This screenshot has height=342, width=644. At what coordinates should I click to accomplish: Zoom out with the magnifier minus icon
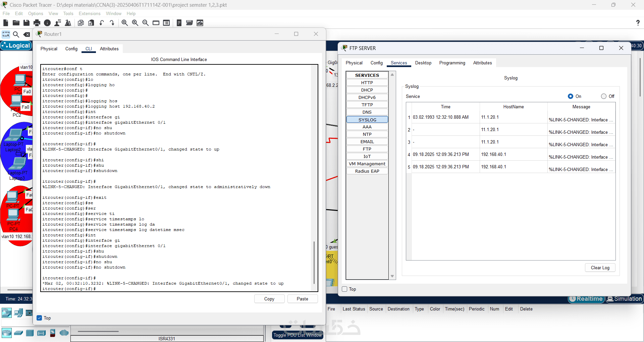click(146, 23)
